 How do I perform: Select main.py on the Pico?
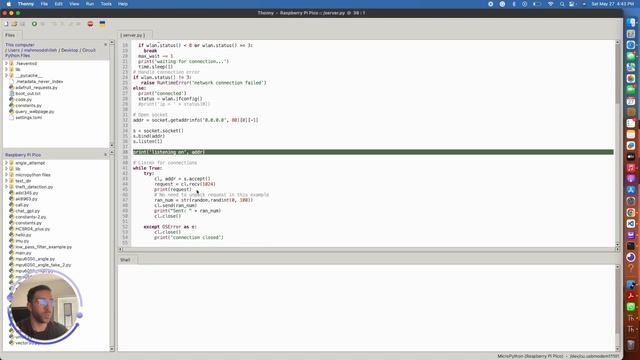(x=23, y=253)
